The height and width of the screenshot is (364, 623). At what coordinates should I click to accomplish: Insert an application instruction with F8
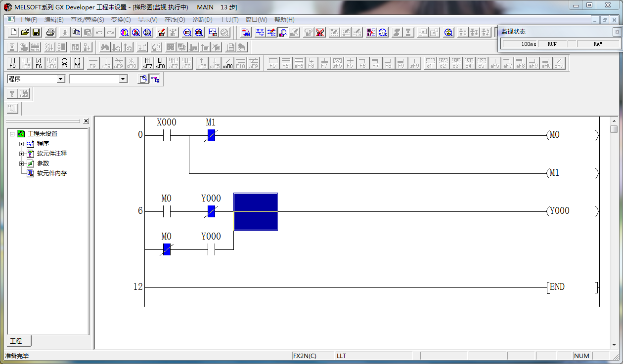pyautogui.click(x=77, y=63)
